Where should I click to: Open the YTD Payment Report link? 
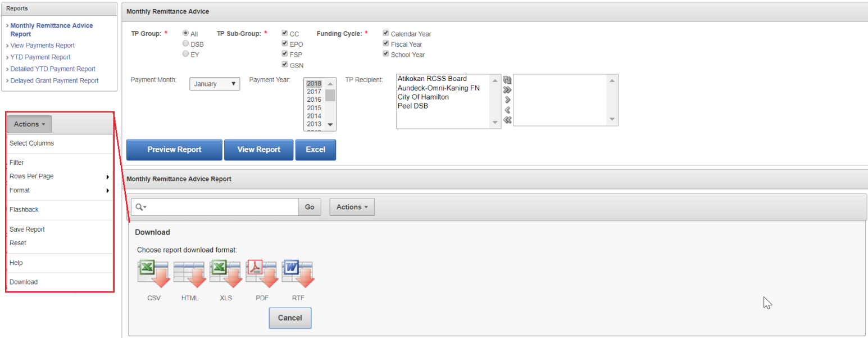40,57
